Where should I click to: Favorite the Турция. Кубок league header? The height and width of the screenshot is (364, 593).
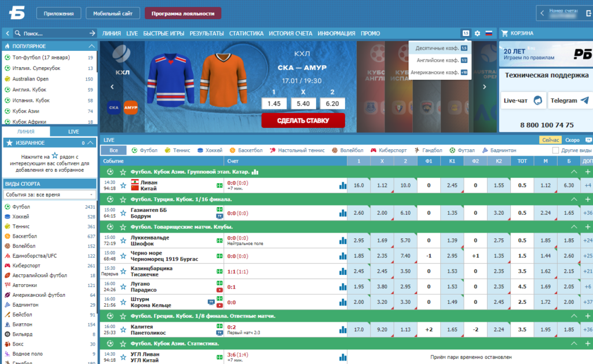pyautogui.click(x=123, y=200)
